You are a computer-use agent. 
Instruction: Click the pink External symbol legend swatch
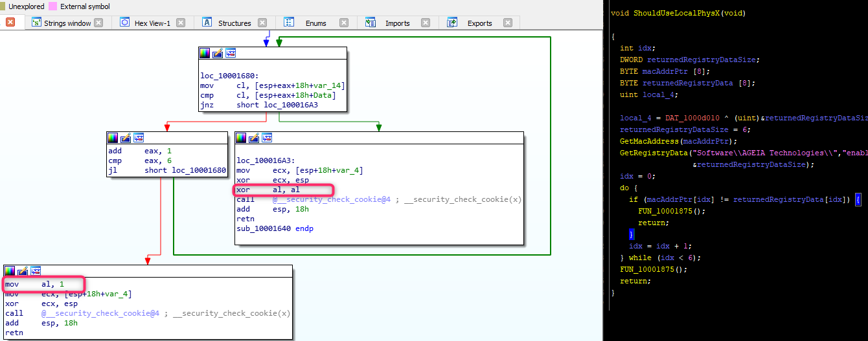[x=52, y=6]
